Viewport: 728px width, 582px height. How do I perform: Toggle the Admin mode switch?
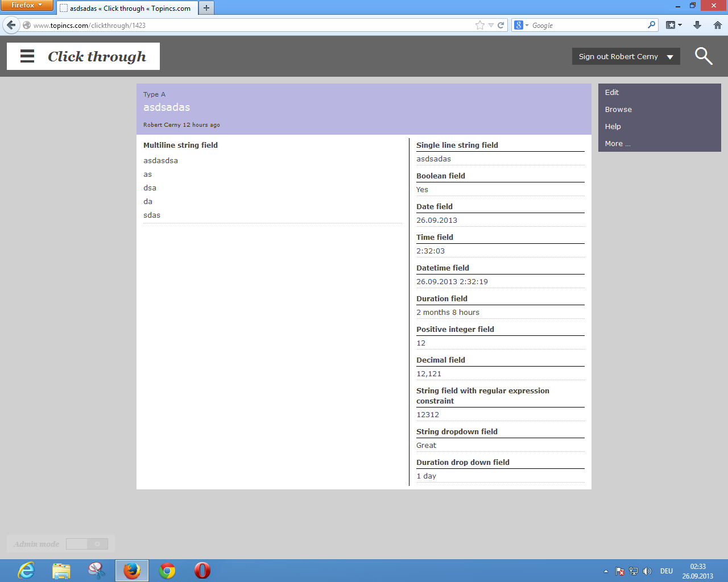tap(87, 544)
